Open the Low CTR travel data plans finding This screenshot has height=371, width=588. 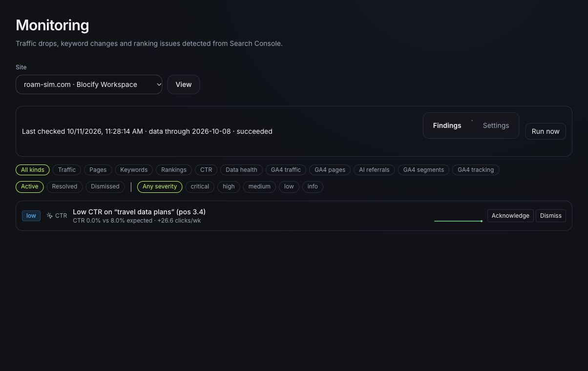[139, 212]
